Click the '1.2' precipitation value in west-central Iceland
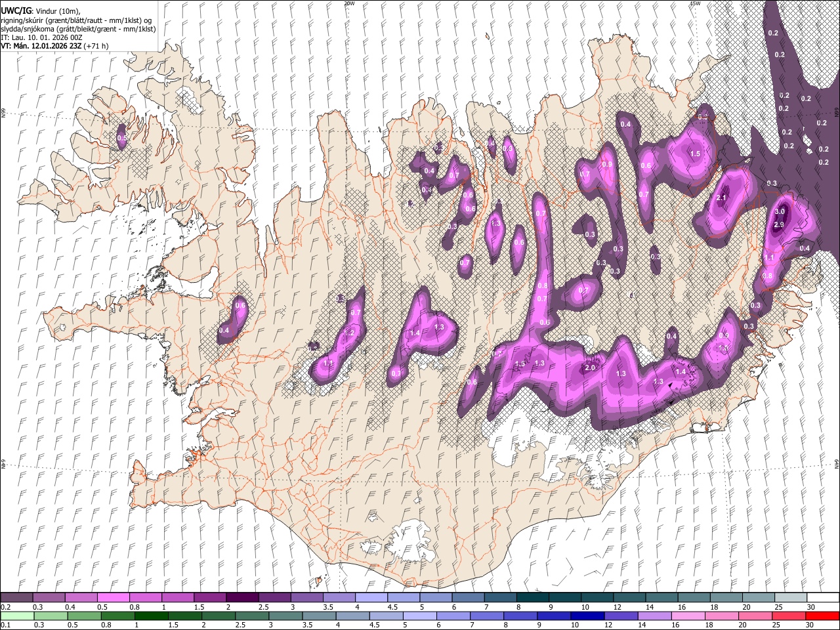Viewport: 840px width, 630px height. (x=350, y=333)
